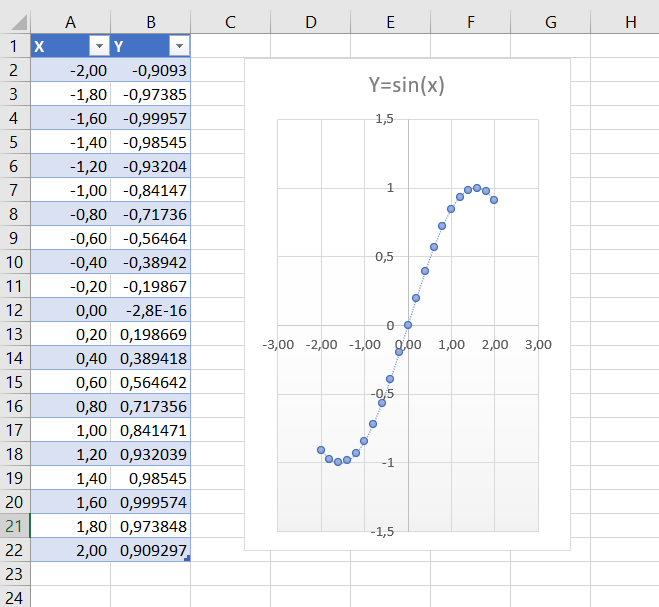The image size is (659, 607).
Task: Select row 21 header
Action: [15, 526]
